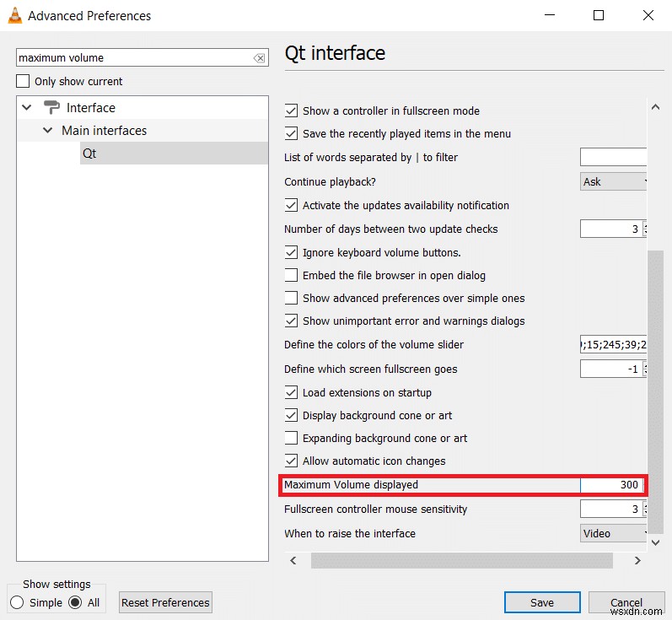Click the horizontal scroll right arrow
Viewport: 672px width, 620px height.
tap(637, 560)
